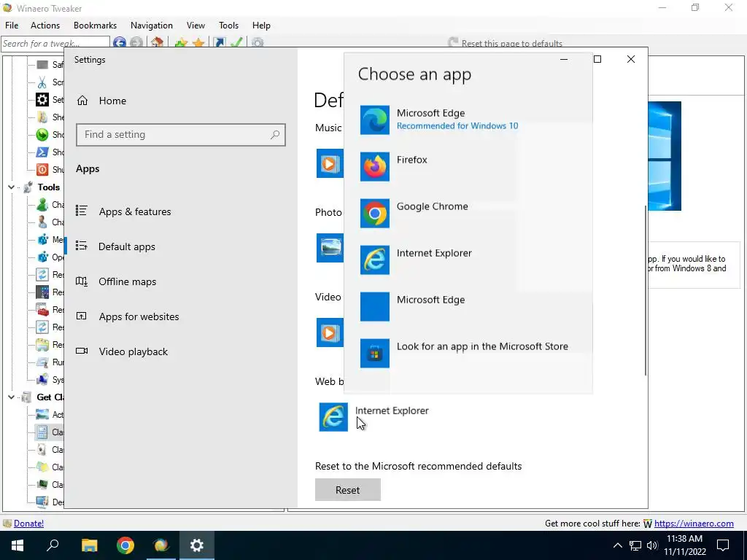
Task: Open the notification center icon
Action: pos(723,545)
